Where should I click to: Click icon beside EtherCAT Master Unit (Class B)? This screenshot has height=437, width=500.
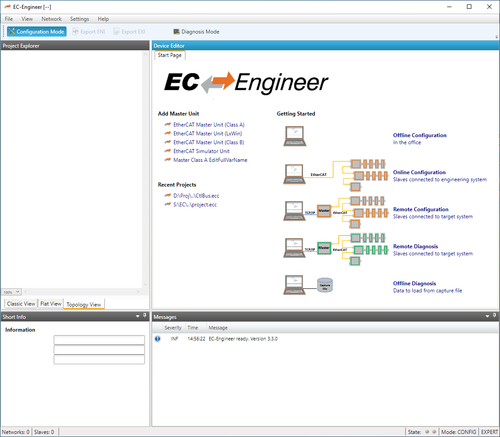(168, 142)
